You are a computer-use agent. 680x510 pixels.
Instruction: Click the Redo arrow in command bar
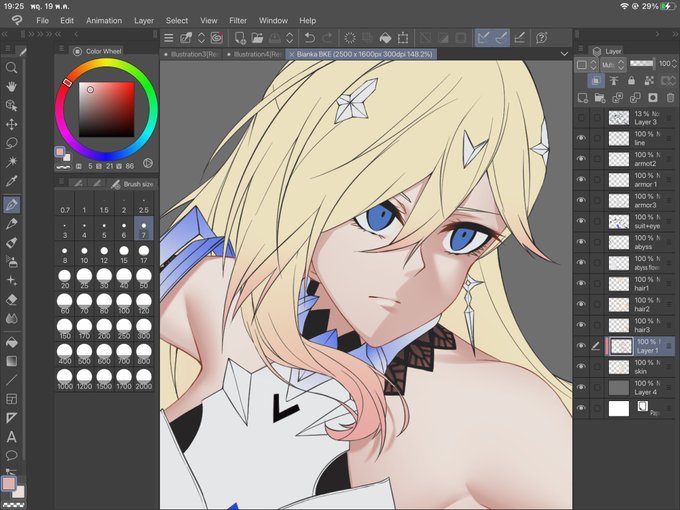click(327, 38)
